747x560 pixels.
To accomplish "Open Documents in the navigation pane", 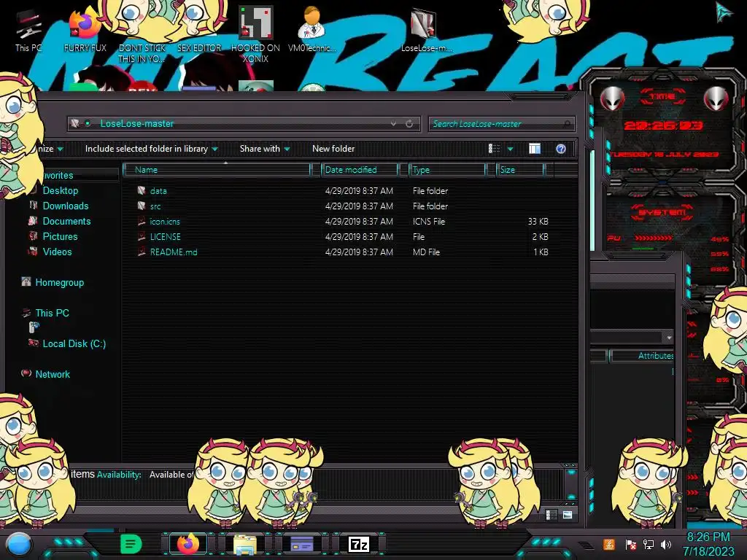I will (x=66, y=221).
